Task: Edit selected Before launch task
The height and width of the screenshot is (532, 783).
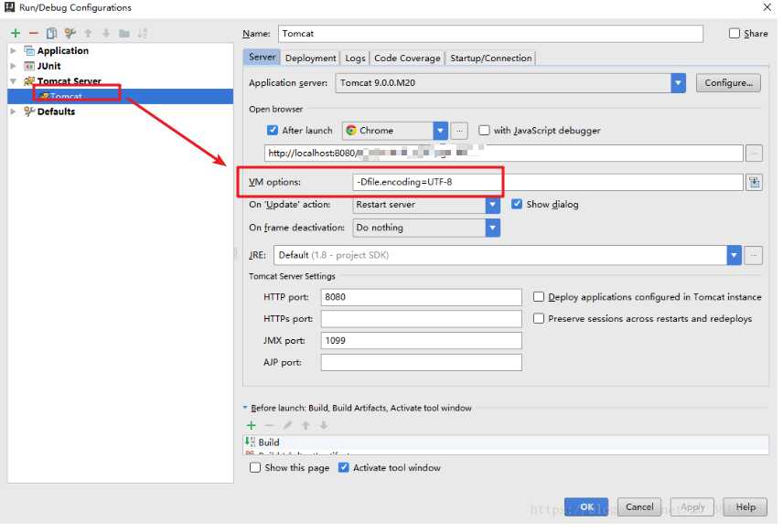Action: [287, 425]
